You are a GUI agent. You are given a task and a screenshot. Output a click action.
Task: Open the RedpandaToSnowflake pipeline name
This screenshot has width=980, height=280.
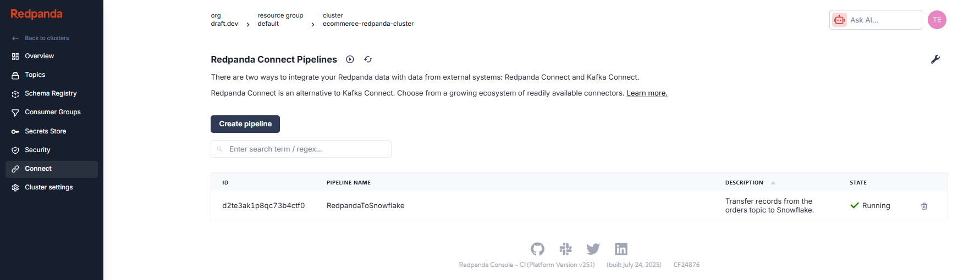pyautogui.click(x=365, y=206)
